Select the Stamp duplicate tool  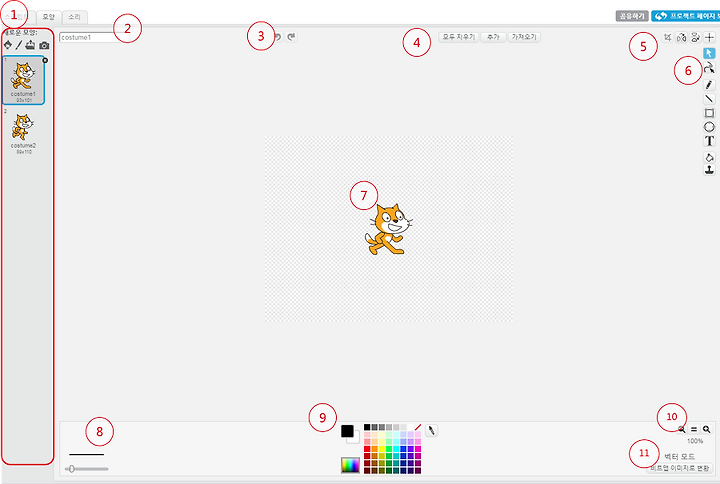click(709, 170)
